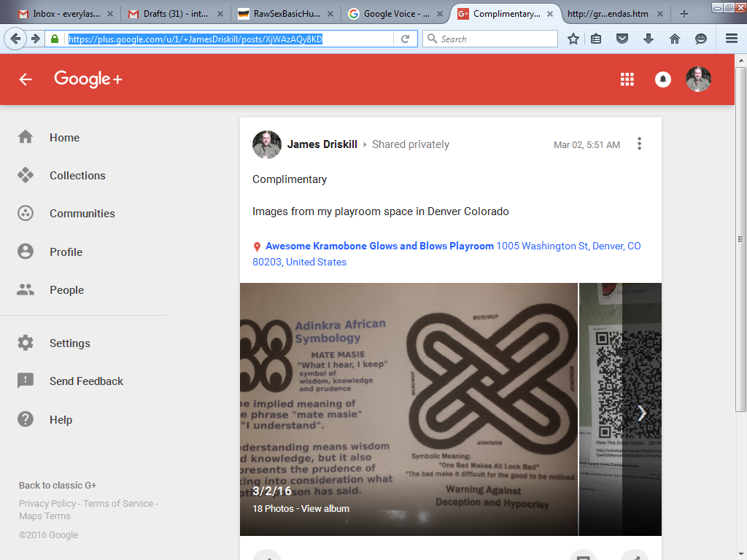
Task: Click the browser Search box
Action: (489, 39)
